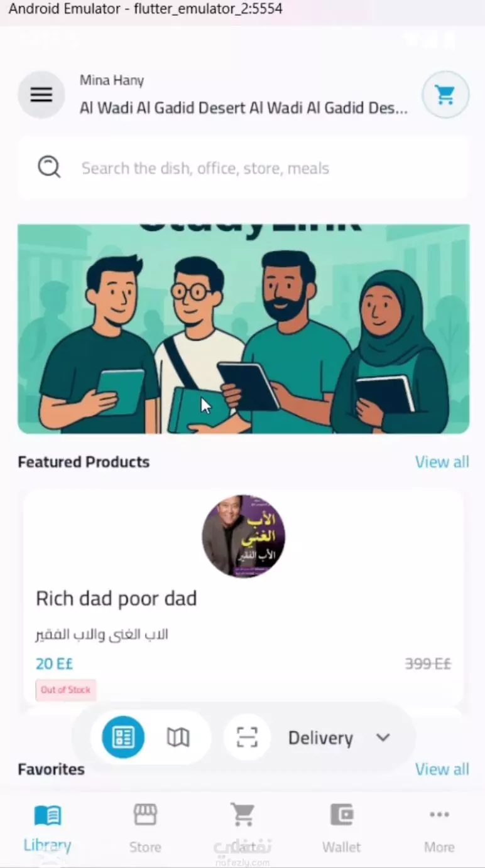485x868 pixels.
Task: Open the Store tab
Action: tap(145, 828)
